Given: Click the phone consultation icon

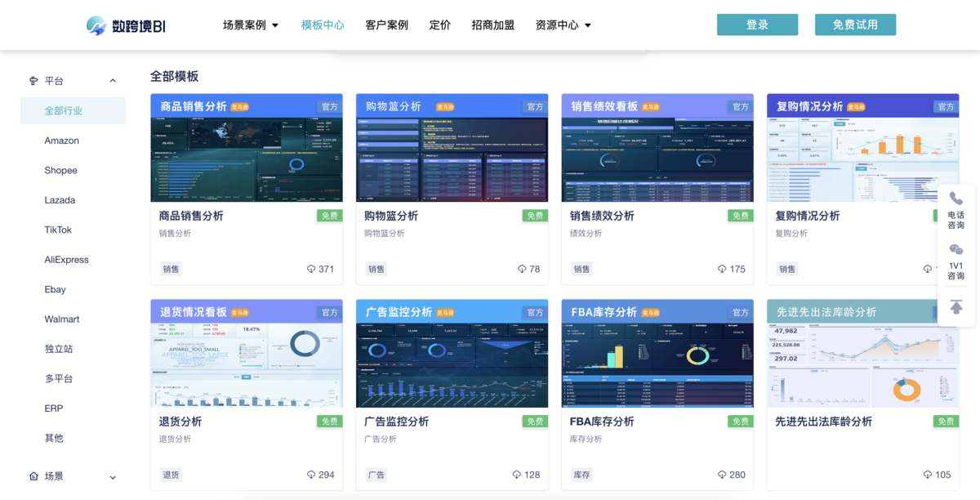Looking at the screenshot, I should [955, 199].
